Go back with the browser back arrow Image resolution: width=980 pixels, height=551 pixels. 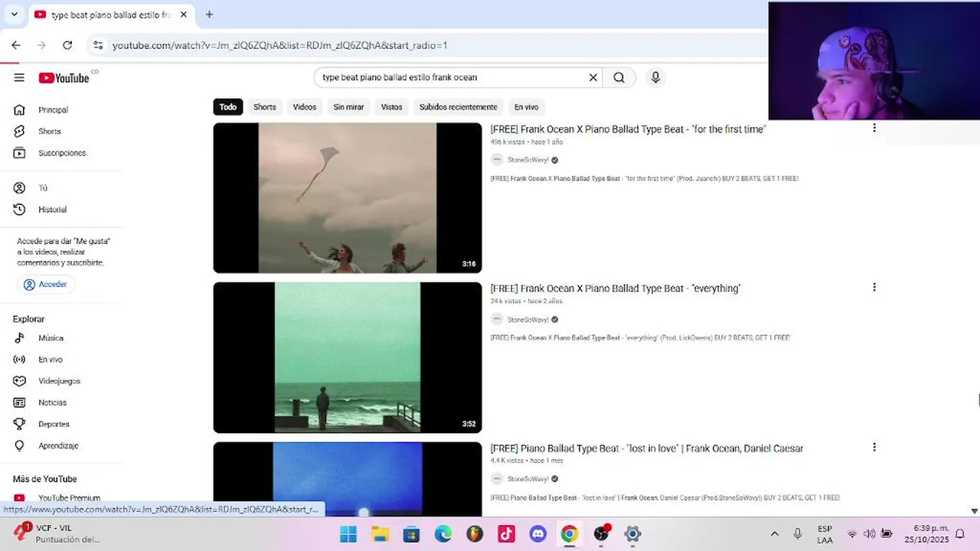click(x=16, y=45)
